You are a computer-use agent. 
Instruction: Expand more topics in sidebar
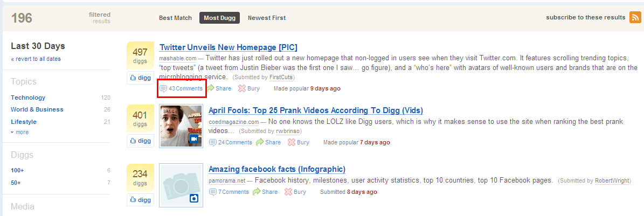[20, 132]
